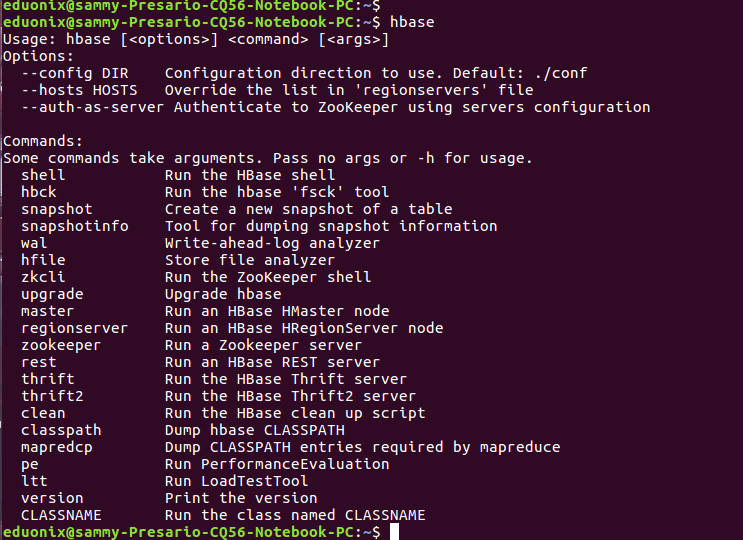Click the typed 'hbase' command at prompt

(412, 22)
